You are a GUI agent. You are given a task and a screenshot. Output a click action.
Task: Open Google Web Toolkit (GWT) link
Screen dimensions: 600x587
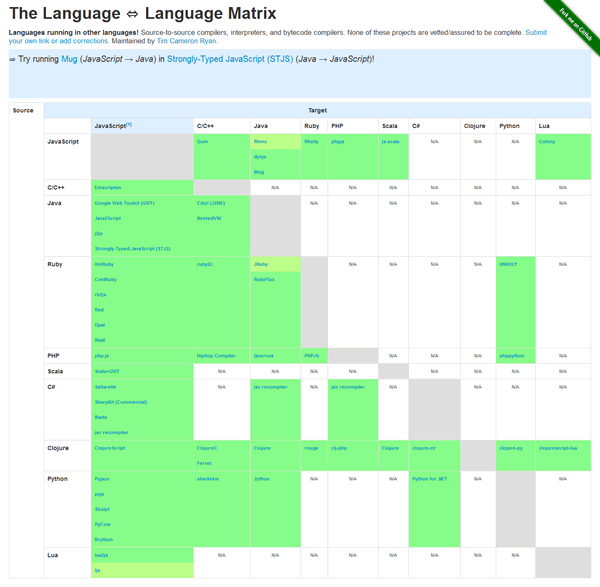pos(124,203)
